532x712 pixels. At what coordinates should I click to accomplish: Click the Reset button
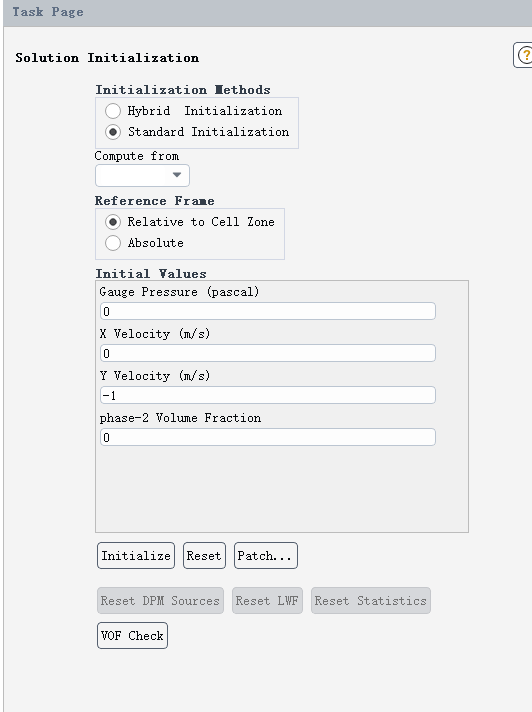204,555
